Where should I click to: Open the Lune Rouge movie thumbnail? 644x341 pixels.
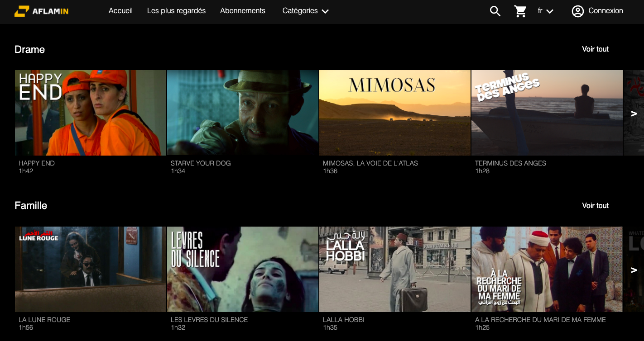click(91, 269)
